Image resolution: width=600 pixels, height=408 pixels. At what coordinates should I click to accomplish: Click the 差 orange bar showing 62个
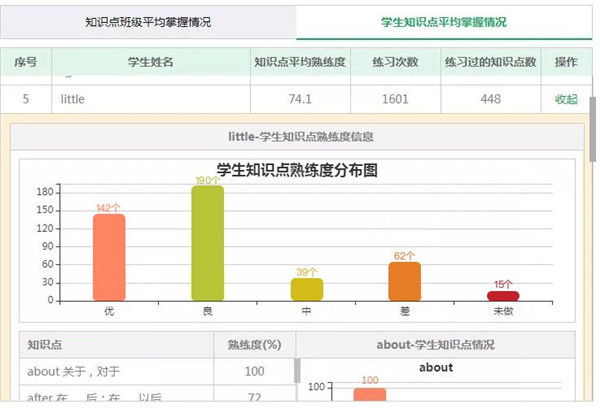point(404,281)
